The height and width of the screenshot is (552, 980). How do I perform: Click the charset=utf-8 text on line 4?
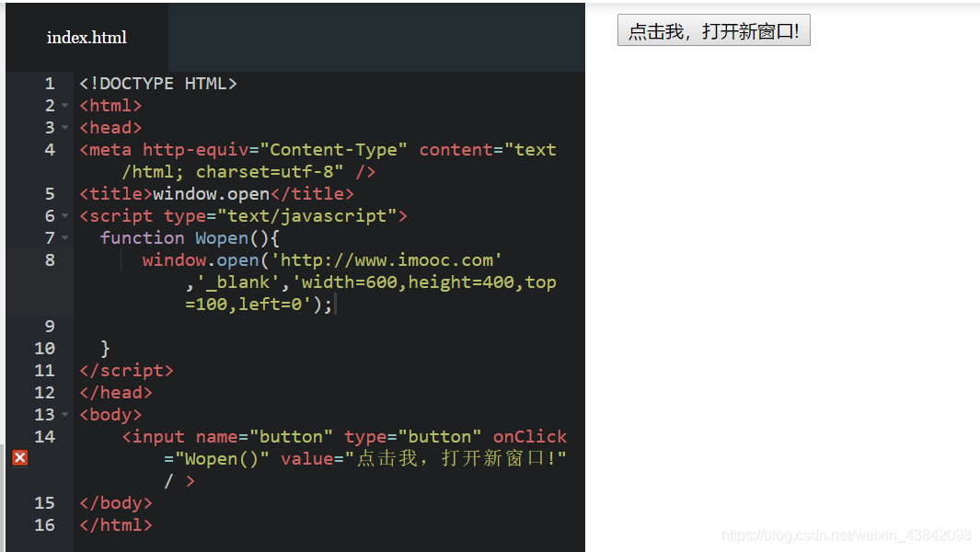tap(270, 172)
